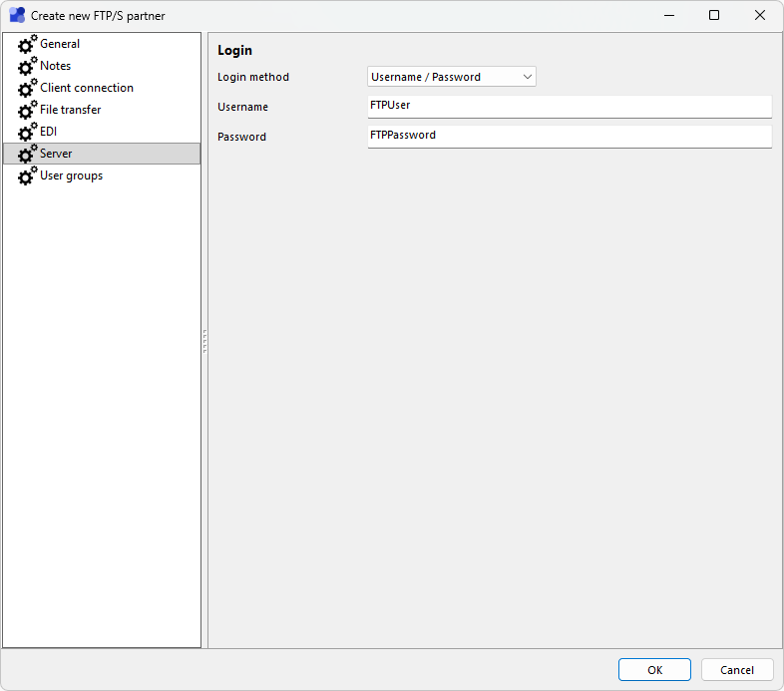Go to the User groups page
Screen dimensions: 784x691
coord(71,175)
